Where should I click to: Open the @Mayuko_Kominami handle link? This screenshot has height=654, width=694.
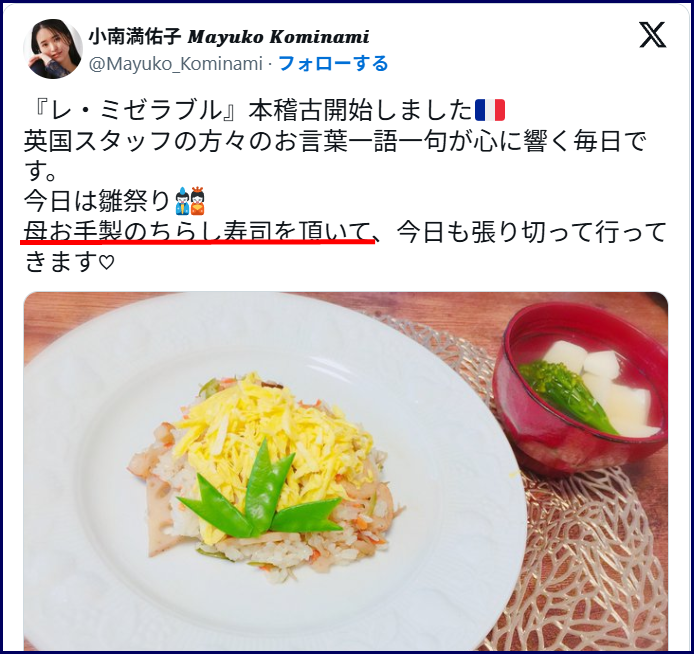pyautogui.click(x=176, y=64)
